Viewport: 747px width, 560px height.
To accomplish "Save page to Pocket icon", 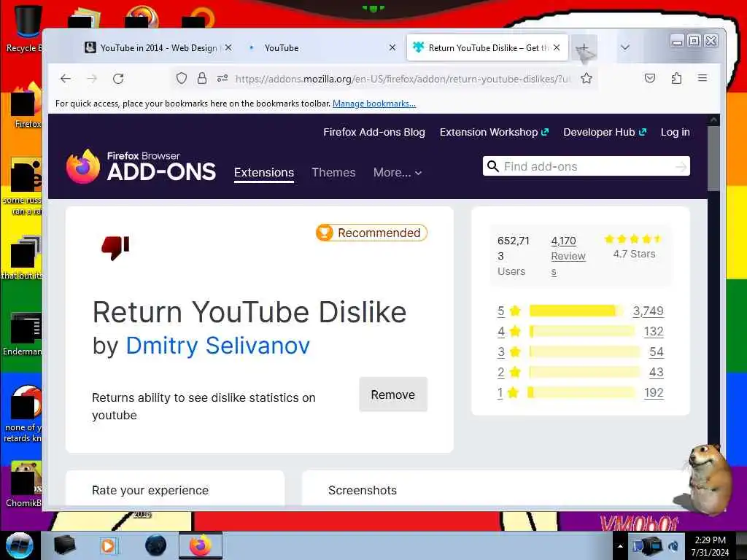I will [x=650, y=78].
